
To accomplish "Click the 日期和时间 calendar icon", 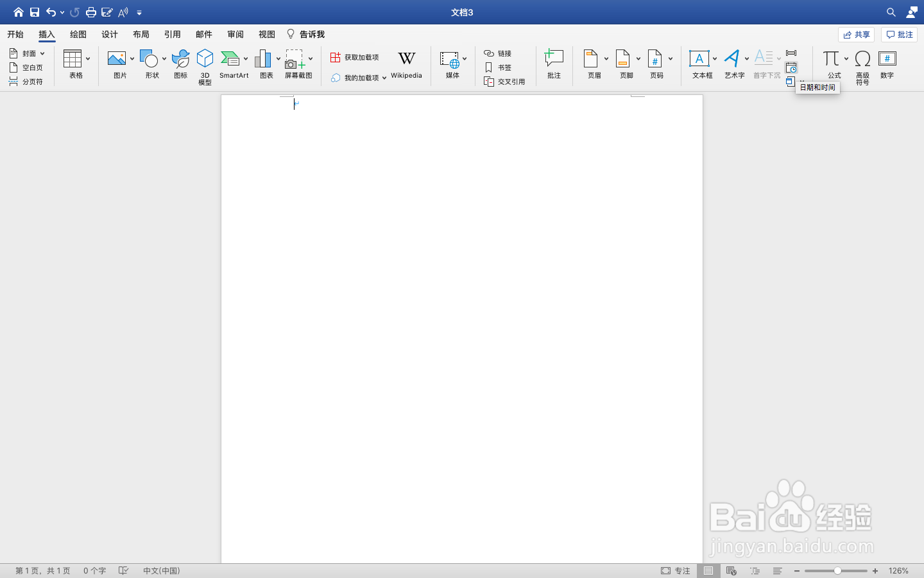I will [x=791, y=67].
